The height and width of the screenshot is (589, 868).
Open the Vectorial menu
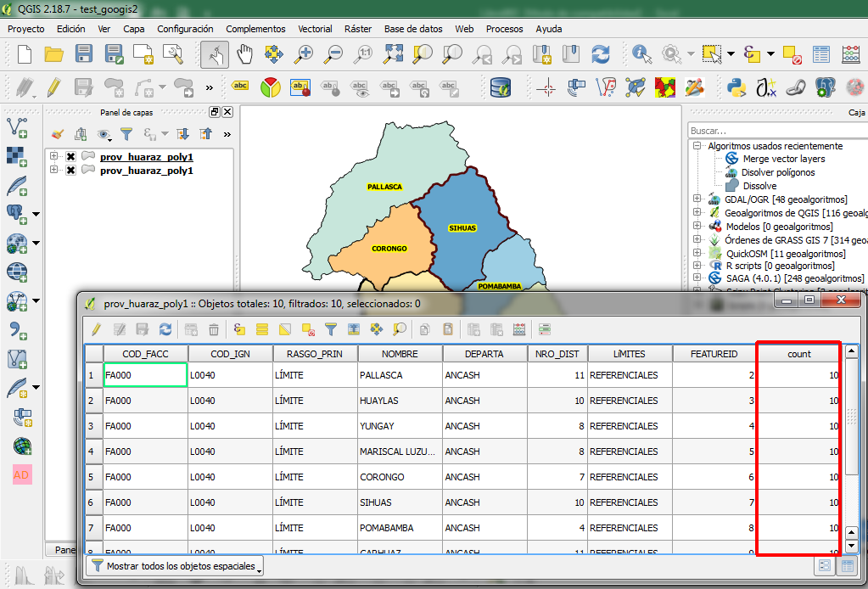(315, 28)
